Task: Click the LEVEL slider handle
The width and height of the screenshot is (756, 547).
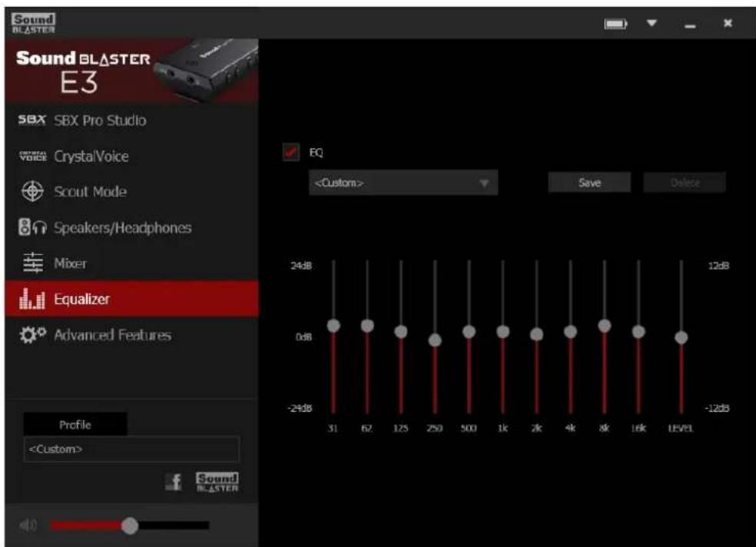Action: pyautogui.click(x=681, y=337)
